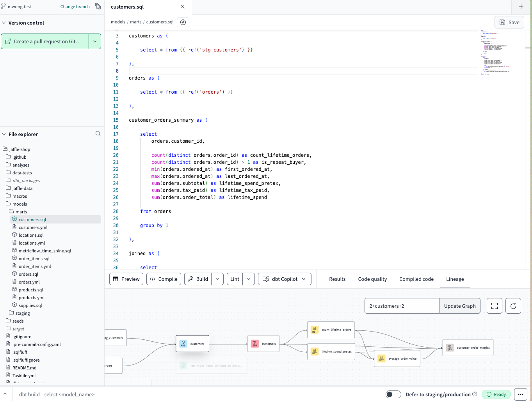Enable Defer to staging/production
The height and width of the screenshot is (401, 532).
393,394
